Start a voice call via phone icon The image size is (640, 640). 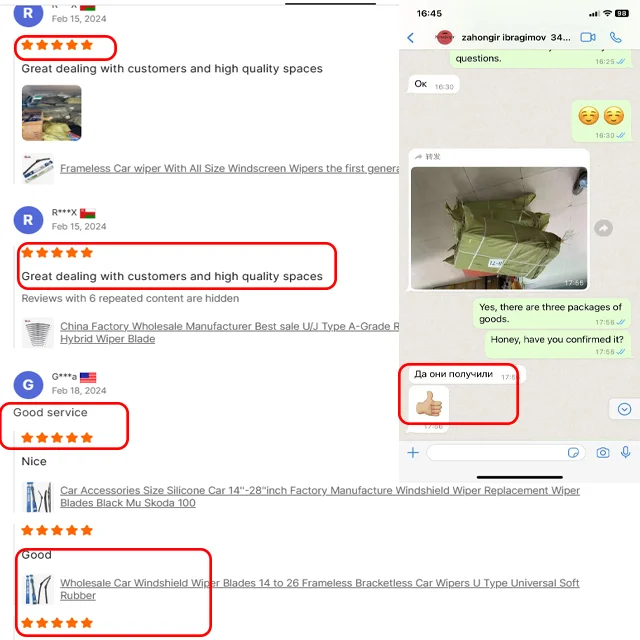point(616,38)
